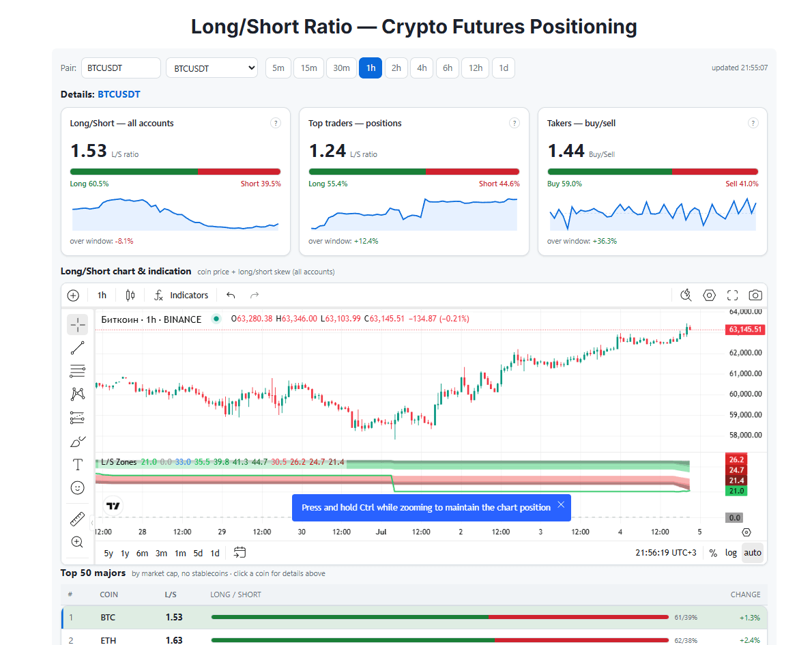Open the forecasting and measurement tools

coord(78,418)
